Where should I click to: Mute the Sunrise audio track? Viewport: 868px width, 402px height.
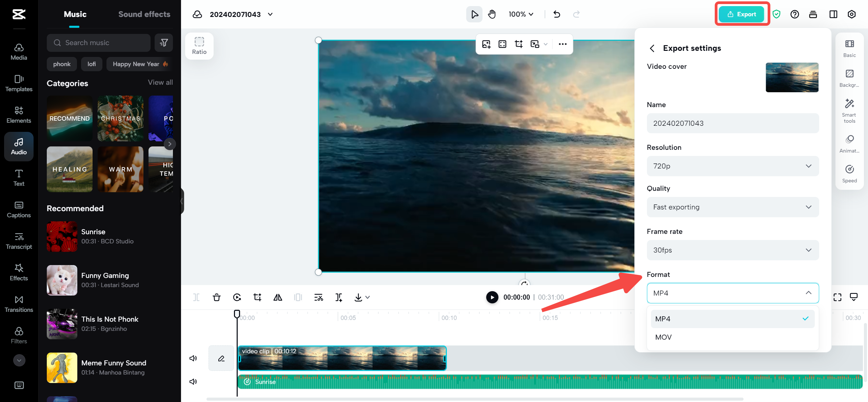193,381
